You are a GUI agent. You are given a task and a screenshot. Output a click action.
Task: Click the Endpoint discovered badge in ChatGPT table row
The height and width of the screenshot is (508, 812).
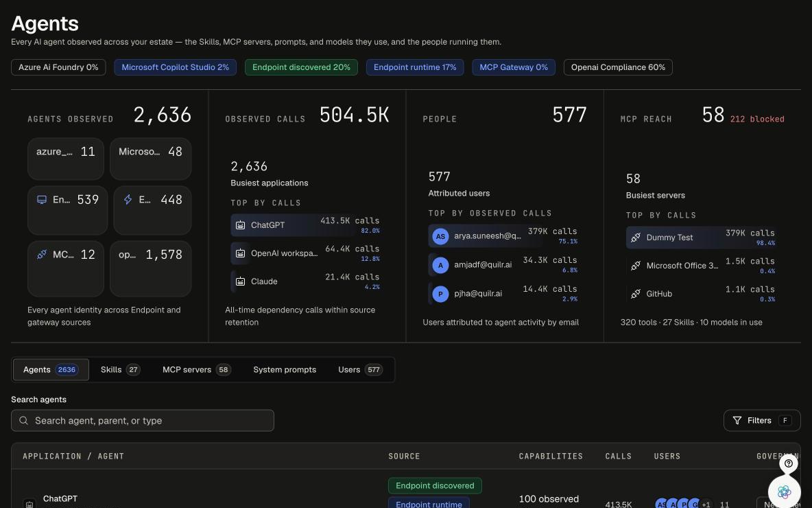tap(435, 486)
